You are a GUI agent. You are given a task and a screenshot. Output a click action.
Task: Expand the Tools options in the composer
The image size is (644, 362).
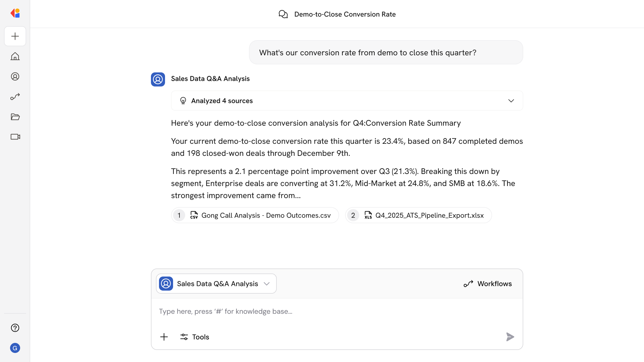click(195, 337)
